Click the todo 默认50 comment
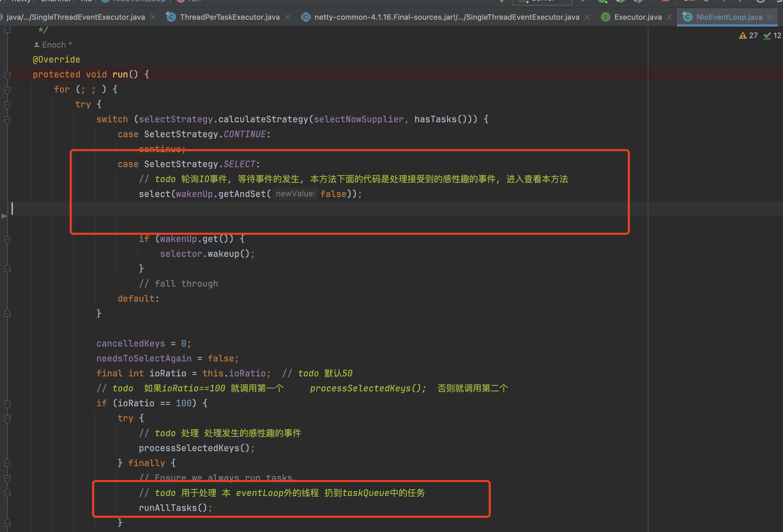Screen dimensions: 783x532 point(317,373)
